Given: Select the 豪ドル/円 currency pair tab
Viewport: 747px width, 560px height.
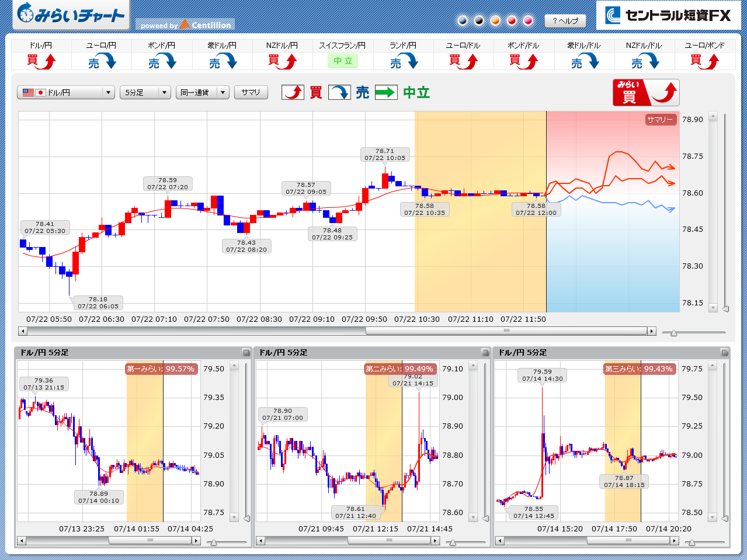Looking at the screenshot, I should point(222,46).
